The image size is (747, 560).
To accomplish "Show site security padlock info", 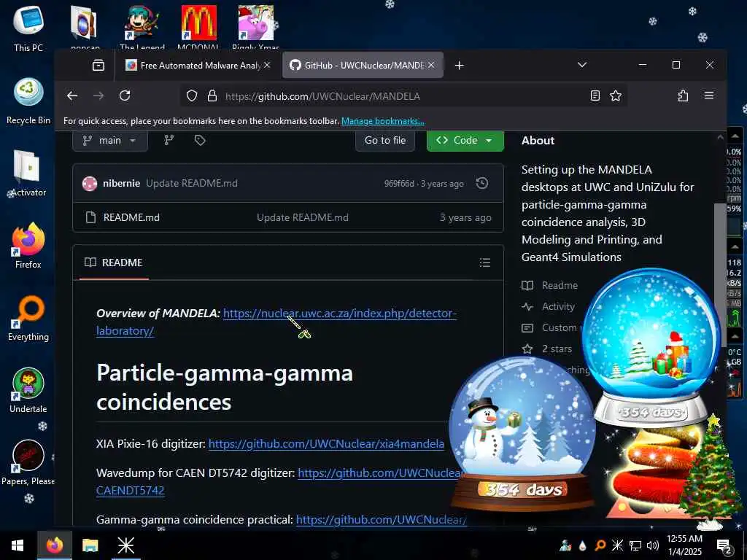I will pos(212,96).
